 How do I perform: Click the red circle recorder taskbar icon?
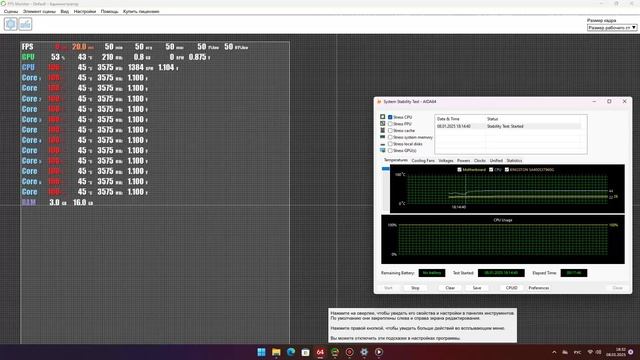[349, 352]
